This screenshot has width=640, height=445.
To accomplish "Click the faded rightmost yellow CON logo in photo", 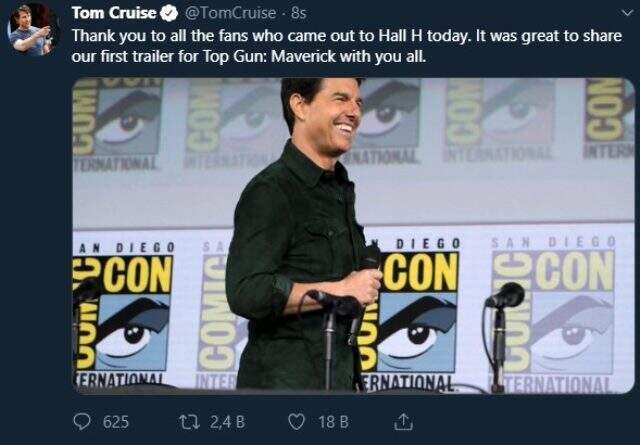I will (x=575, y=271).
